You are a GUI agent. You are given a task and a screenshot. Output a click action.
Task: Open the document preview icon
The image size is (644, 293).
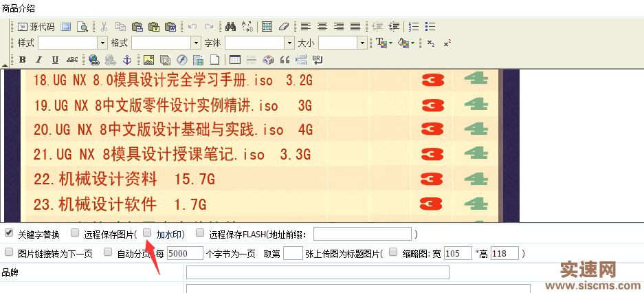83,27
